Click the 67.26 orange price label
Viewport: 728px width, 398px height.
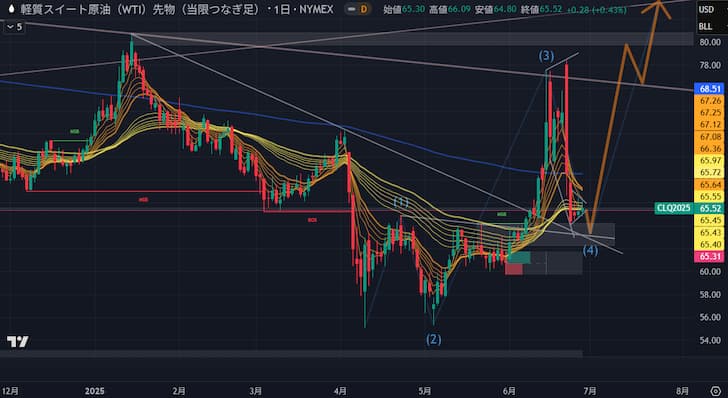tap(710, 100)
